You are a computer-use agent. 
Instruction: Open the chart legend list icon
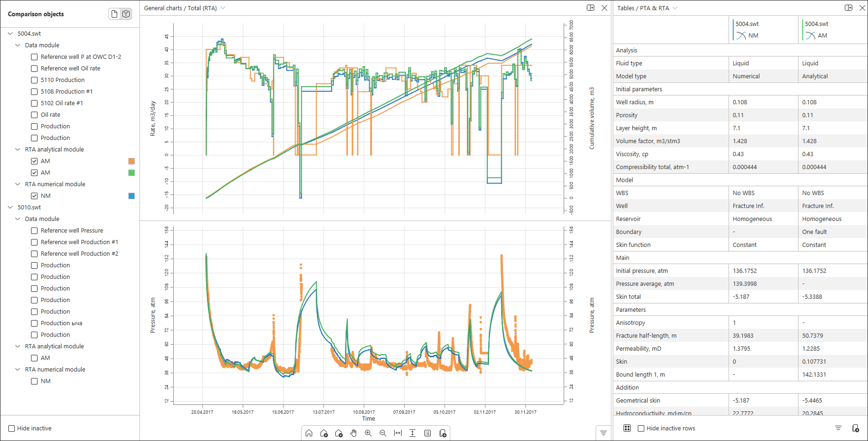tap(428, 433)
